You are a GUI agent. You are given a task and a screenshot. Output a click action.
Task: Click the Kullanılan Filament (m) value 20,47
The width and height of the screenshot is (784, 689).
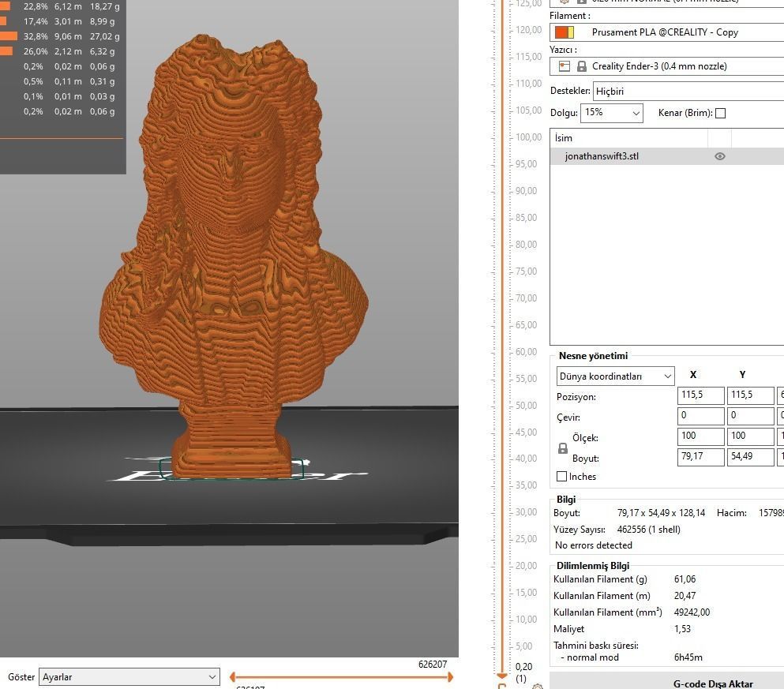685,596
